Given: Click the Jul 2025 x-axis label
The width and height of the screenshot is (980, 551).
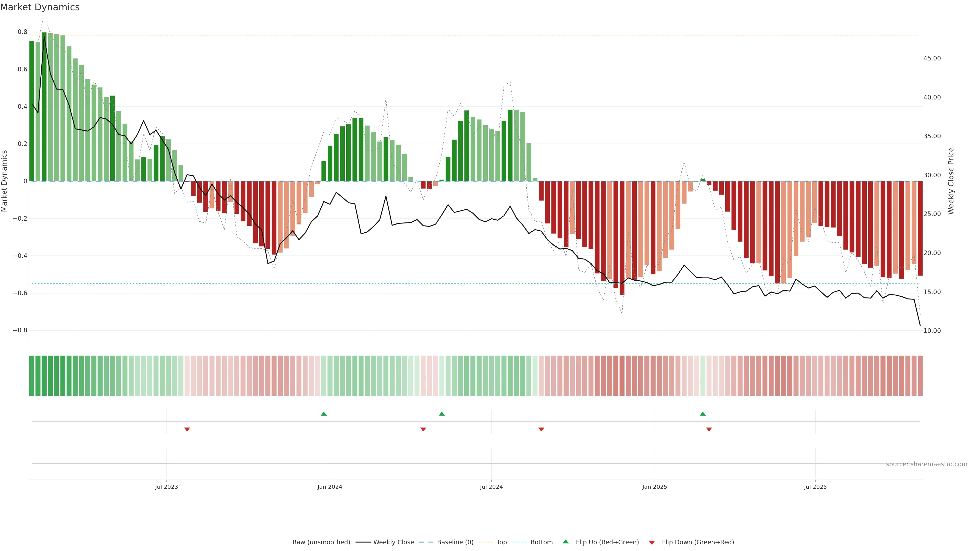Looking at the screenshot, I should [x=815, y=487].
